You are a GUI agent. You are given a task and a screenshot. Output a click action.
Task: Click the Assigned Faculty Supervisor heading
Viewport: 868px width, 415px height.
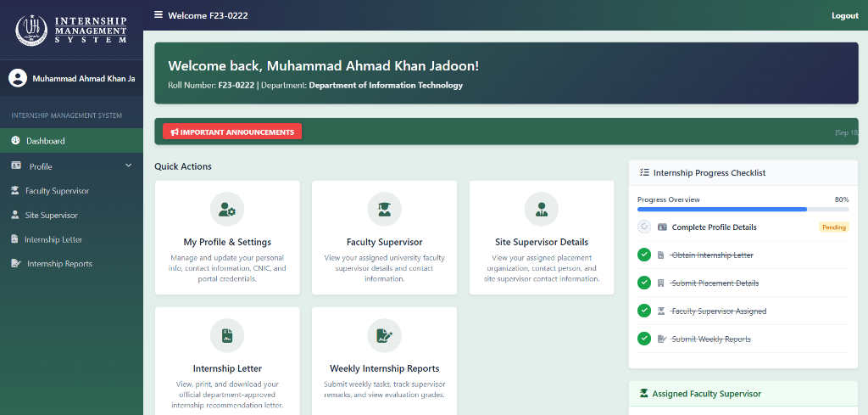pyautogui.click(x=706, y=394)
